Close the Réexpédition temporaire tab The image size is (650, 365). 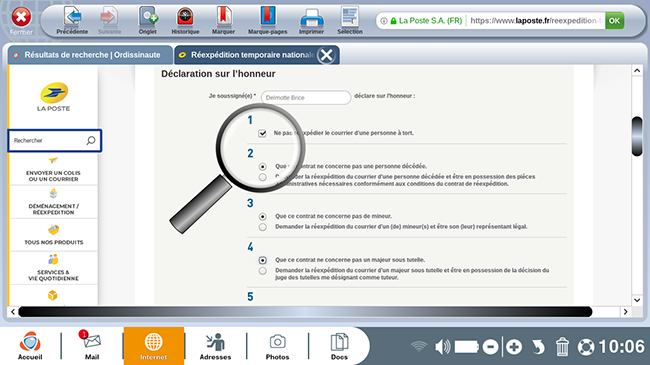[326, 55]
